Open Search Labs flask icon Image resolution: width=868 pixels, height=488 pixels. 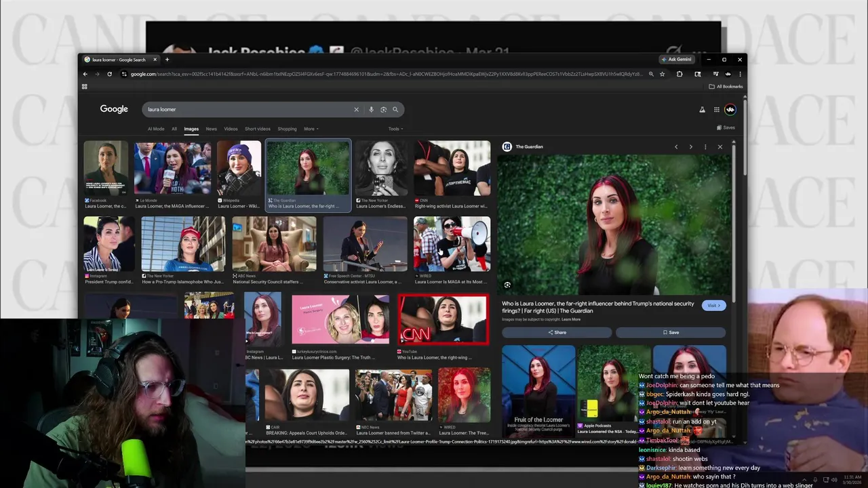tap(702, 109)
